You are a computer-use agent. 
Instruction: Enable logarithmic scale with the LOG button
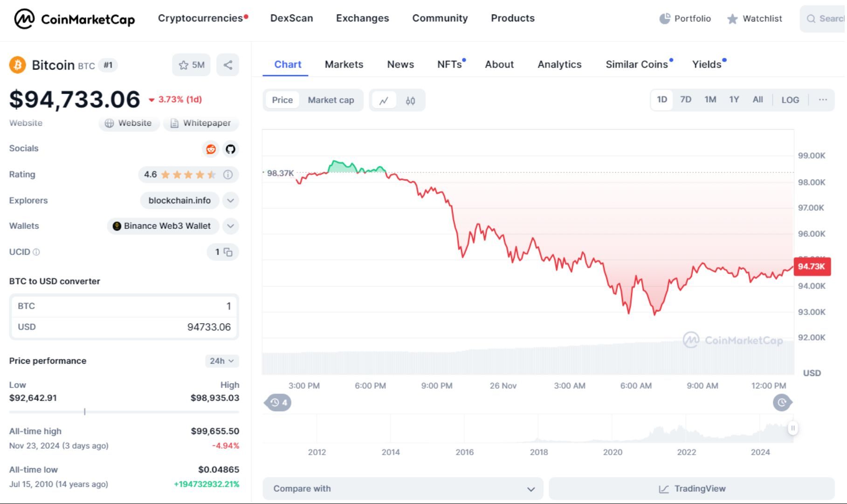[x=790, y=99]
